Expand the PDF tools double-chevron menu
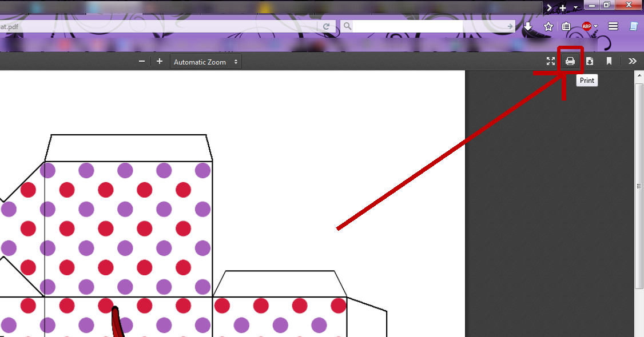 coord(632,61)
